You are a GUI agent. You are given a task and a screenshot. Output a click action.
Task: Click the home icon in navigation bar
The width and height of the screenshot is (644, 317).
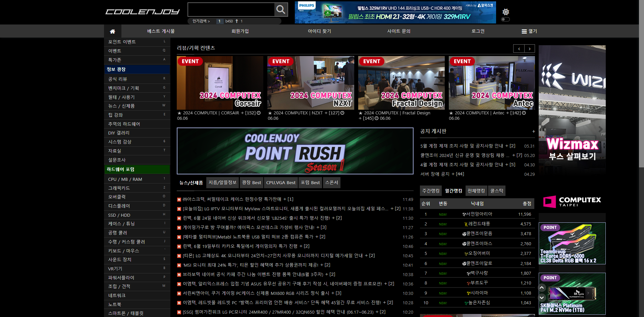click(112, 31)
